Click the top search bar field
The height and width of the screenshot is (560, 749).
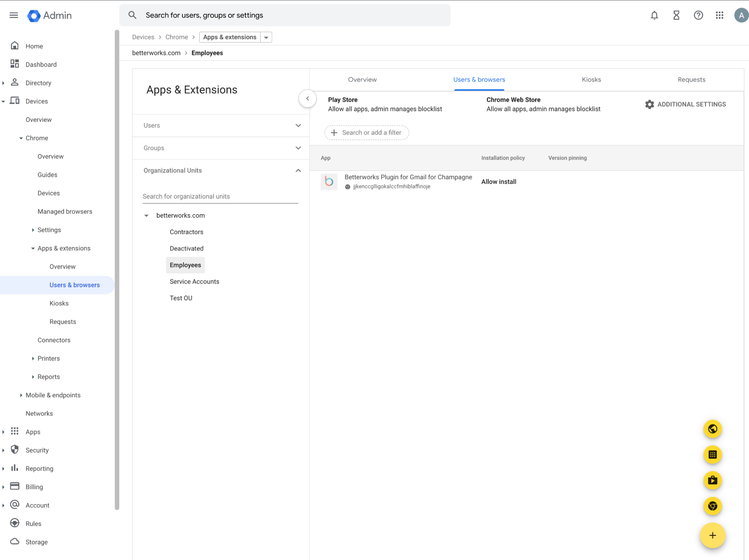tap(285, 15)
